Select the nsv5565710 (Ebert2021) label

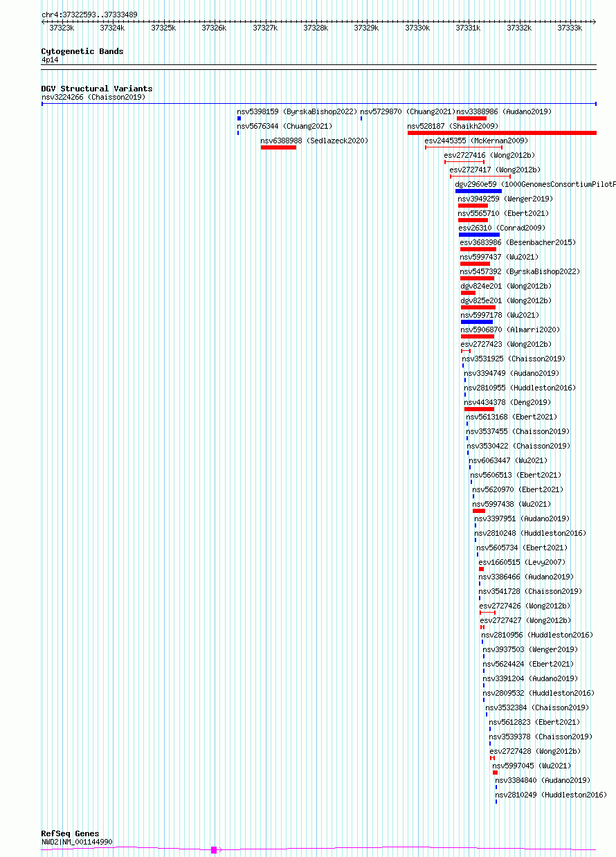point(503,213)
